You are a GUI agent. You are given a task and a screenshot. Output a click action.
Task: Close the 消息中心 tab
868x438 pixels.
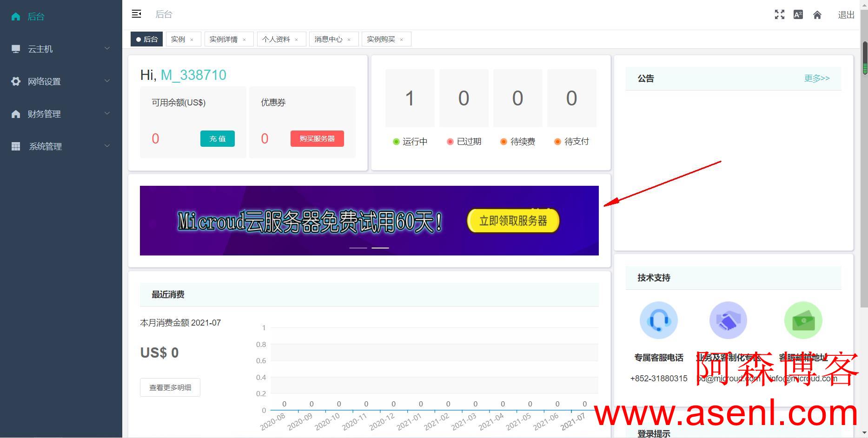pyautogui.click(x=349, y=39)
